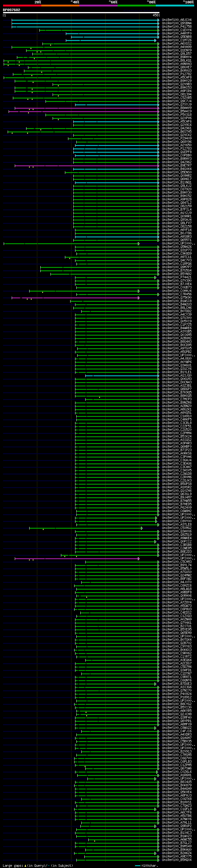Click the purple ~60% identity legend bar

99,6
